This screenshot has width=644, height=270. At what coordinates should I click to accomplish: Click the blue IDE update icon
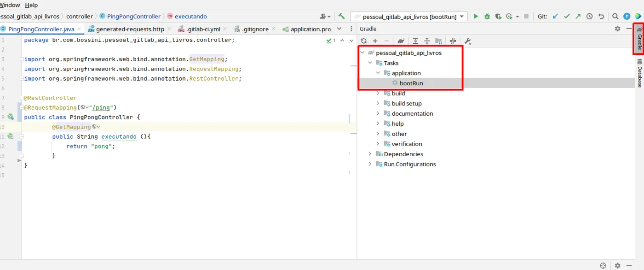click(x=627, y=16)
